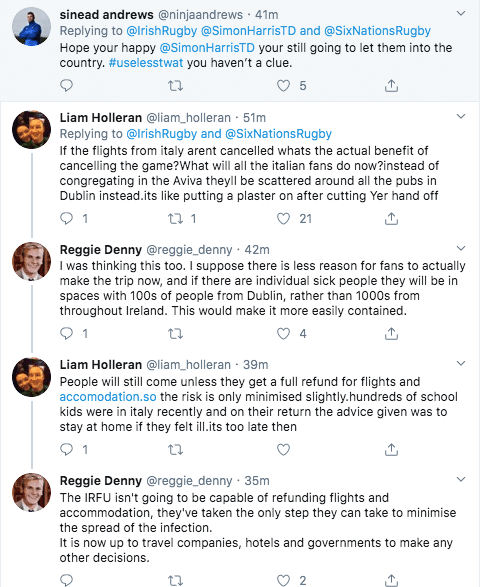Share Liam Holleran's 39m tweet

[x=391, y=449]
